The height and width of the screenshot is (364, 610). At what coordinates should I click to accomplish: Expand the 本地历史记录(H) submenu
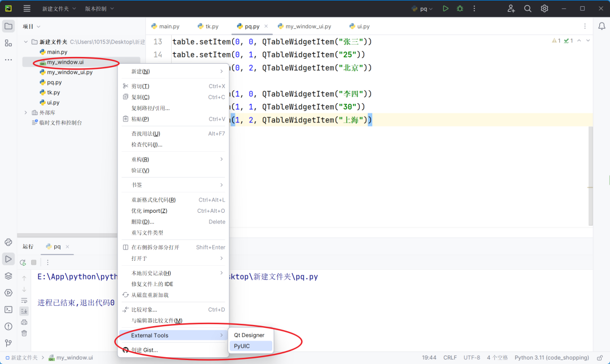pos(173,273)
